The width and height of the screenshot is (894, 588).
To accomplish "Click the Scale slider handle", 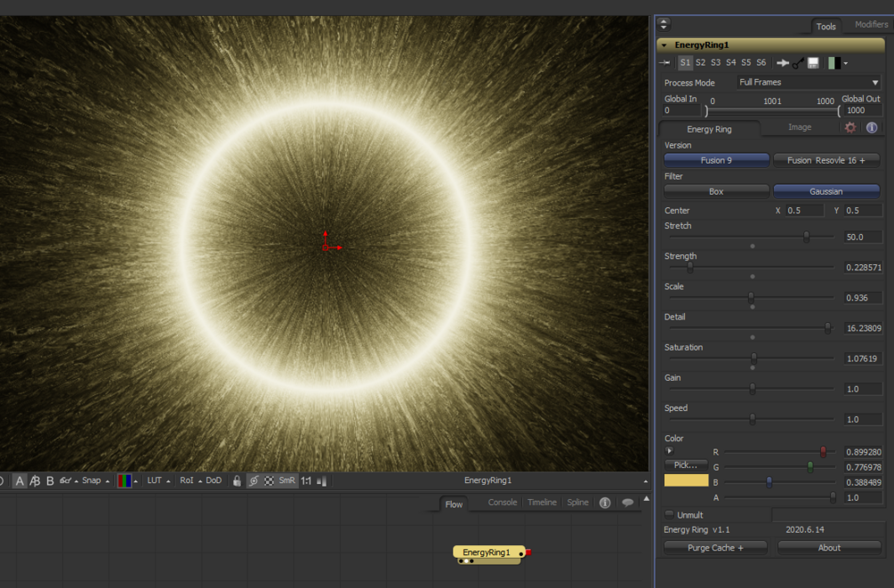I will (751, 297).
